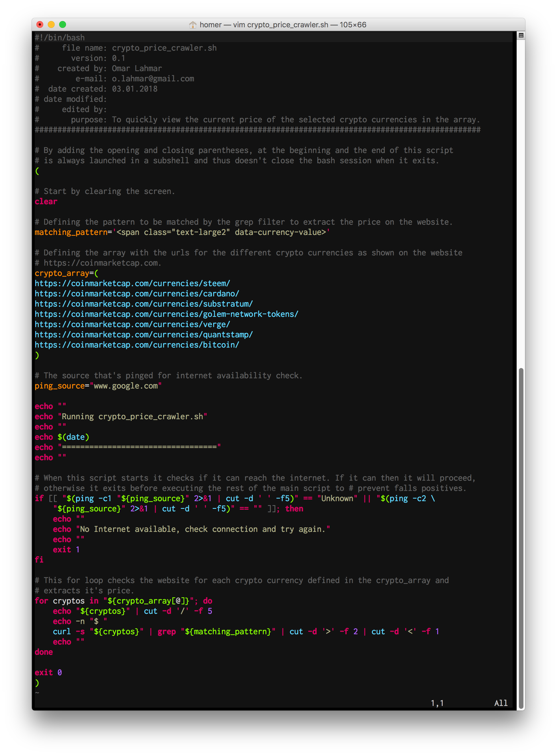Click 'ping_source="www.google.com"' line

click(98, 386)
